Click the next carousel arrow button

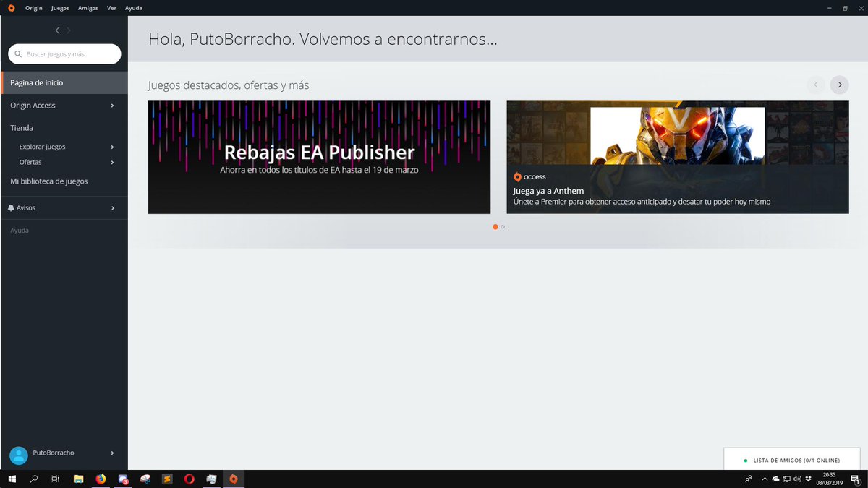[839, 85]
